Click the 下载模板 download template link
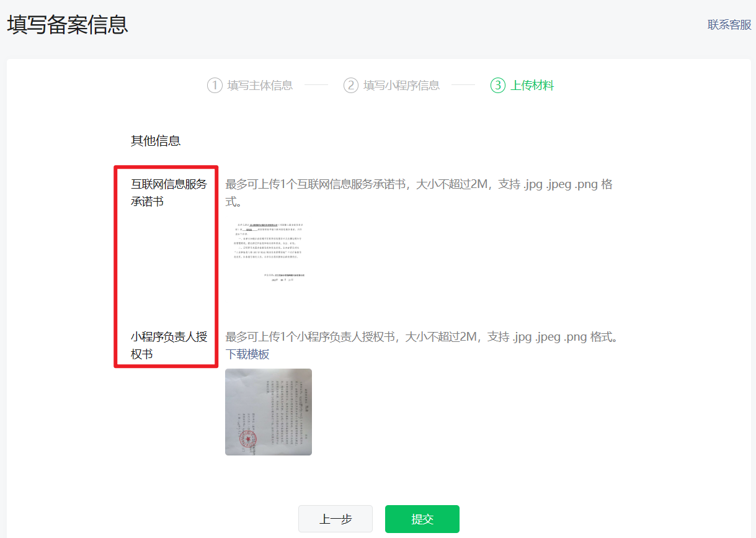This screenshot has height=538, width=756. [247, 354]
